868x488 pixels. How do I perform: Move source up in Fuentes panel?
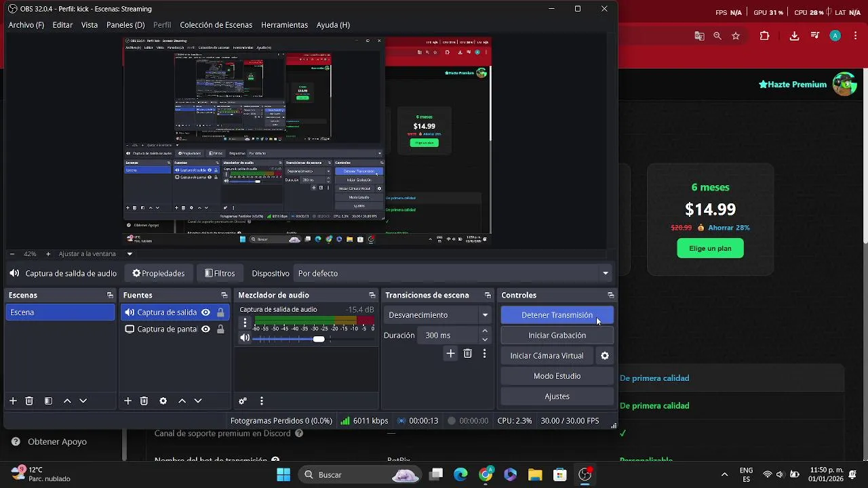click(182, 401)
